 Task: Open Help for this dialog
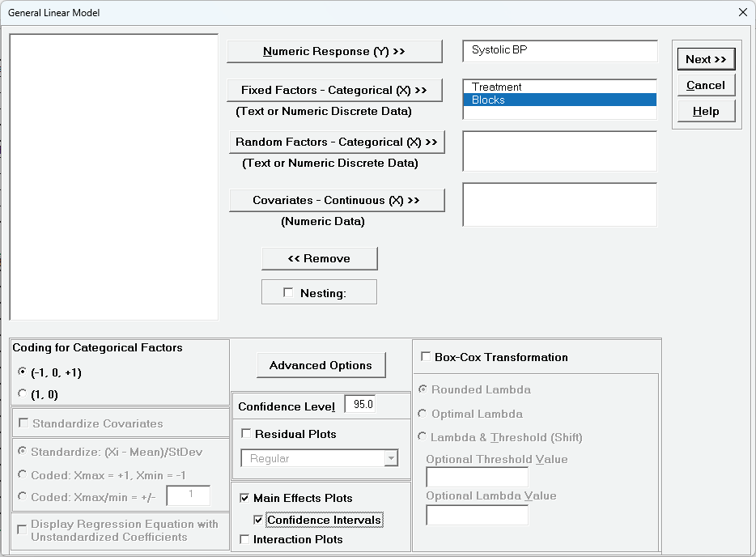(705, 112)
